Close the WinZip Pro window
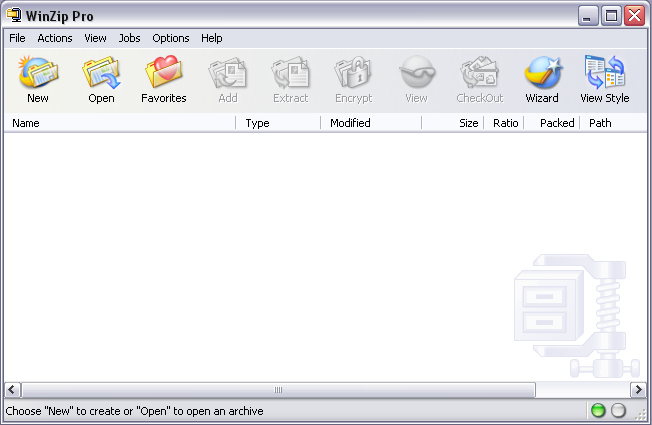 [x=635, y=16]
